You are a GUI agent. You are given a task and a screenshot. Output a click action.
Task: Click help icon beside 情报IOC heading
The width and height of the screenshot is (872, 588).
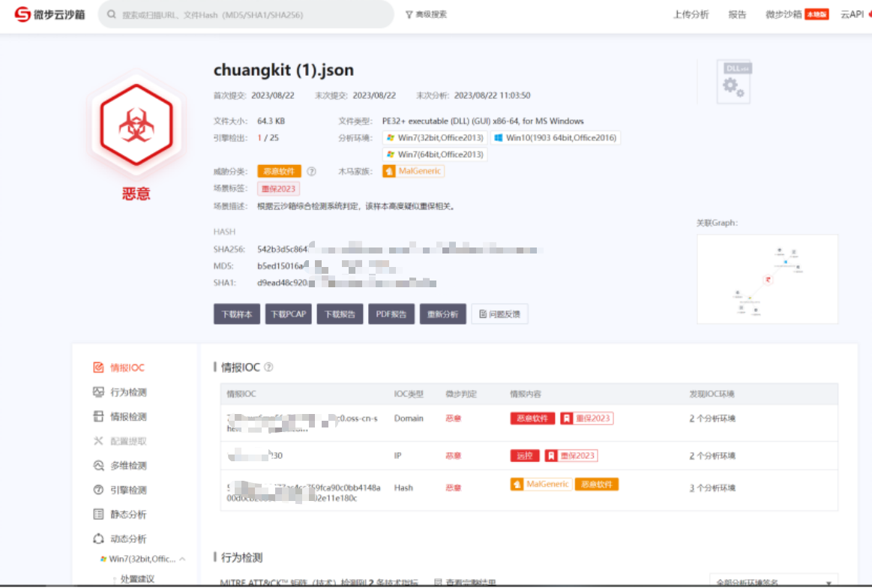268,367
